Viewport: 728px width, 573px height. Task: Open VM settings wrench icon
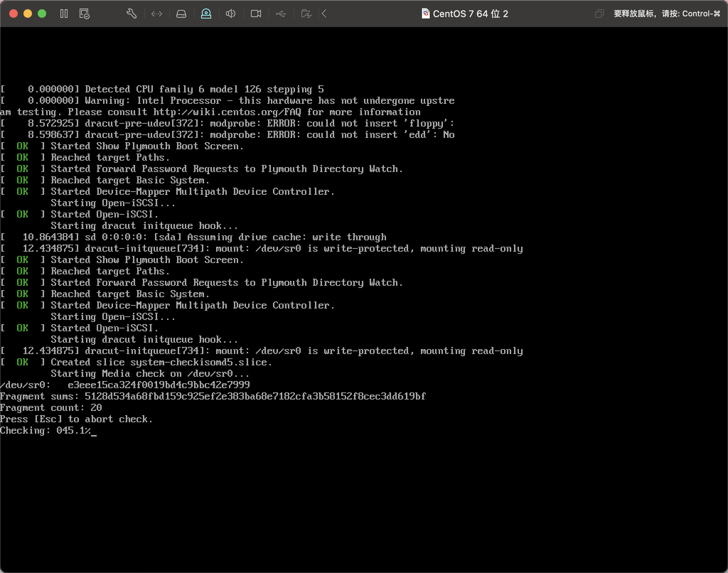(x=132, y=14)
